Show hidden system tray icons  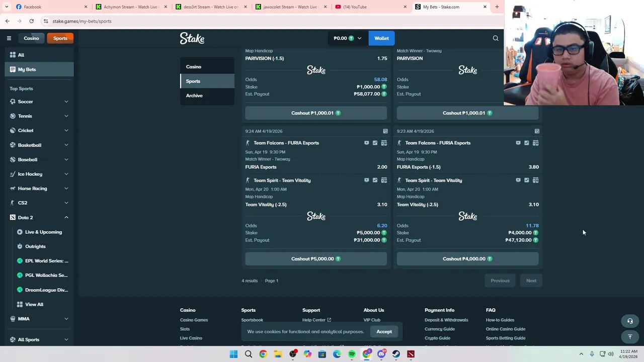[x=581, y=354]
